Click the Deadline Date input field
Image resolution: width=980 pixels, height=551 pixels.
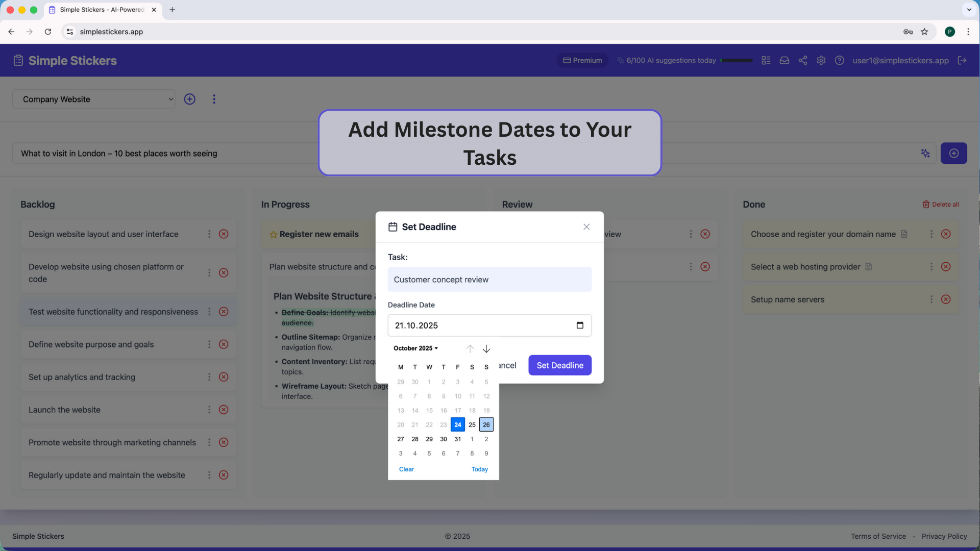480,325
